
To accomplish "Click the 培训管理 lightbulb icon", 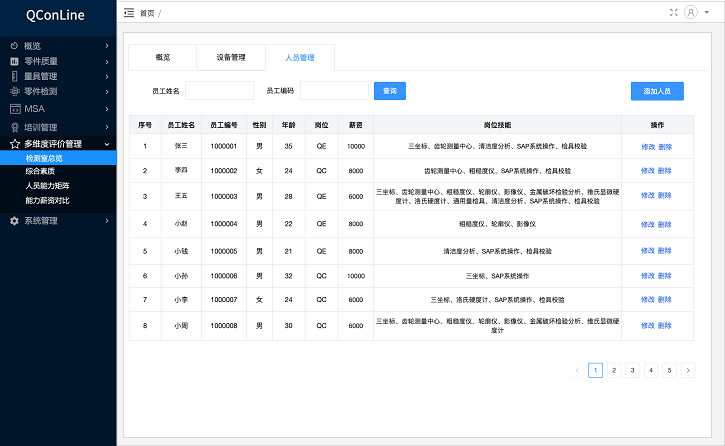I will click(14, 127).
